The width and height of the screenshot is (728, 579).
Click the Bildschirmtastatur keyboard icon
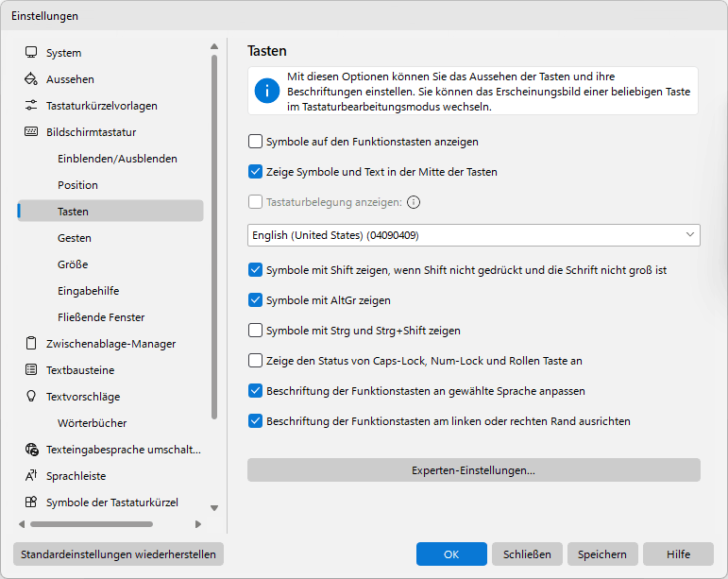click(31, 132)
